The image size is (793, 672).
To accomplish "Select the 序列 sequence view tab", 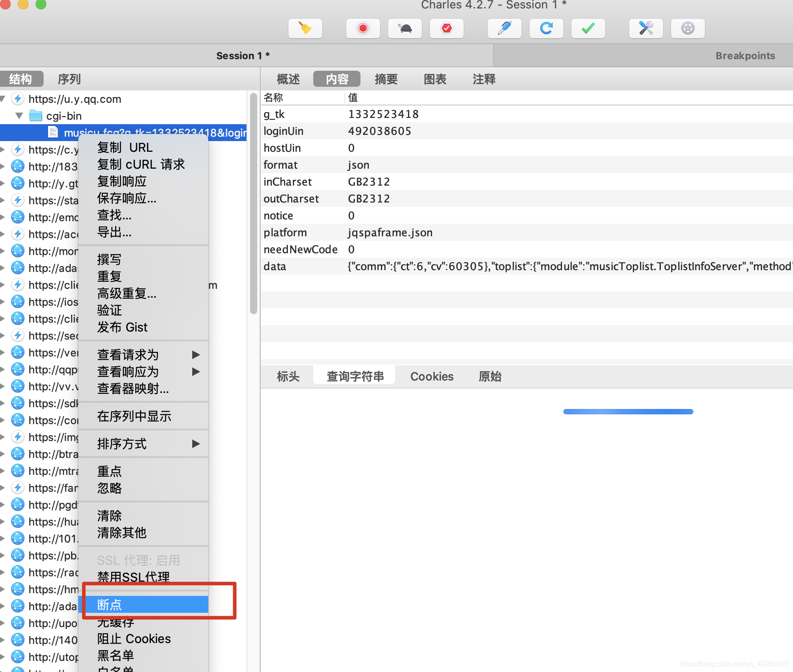I will [69, 79].
